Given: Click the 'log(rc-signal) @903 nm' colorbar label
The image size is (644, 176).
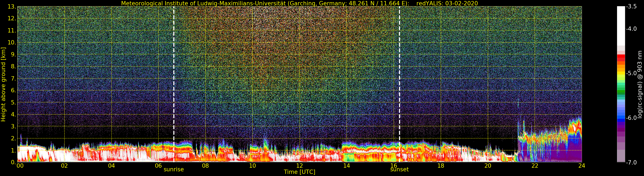Looking at the screenshot, I should click(x=640, y=84).
